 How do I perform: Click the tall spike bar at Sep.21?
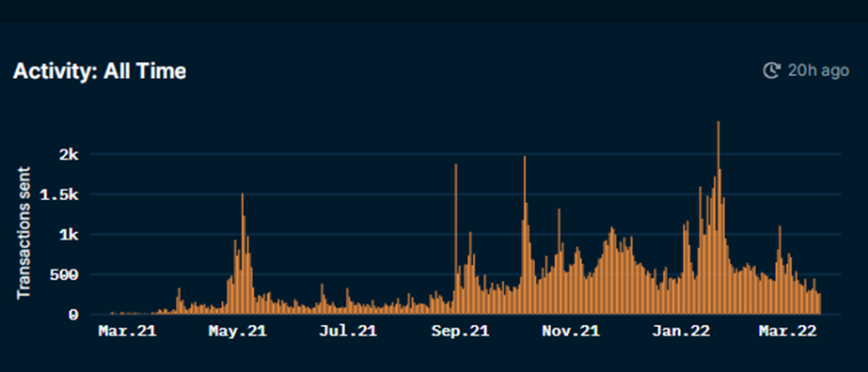point(456,240)
